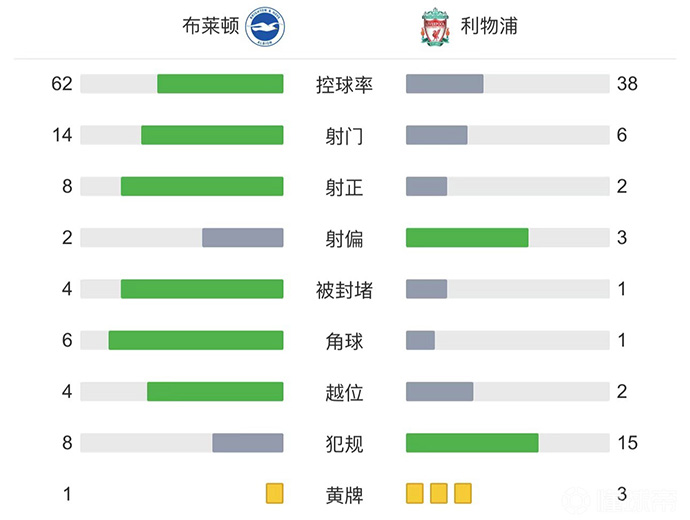This screenshot has width=690, height=520.
Task: Click Liverpool's first yellow card icon
Action: click(x=415, y=493)
